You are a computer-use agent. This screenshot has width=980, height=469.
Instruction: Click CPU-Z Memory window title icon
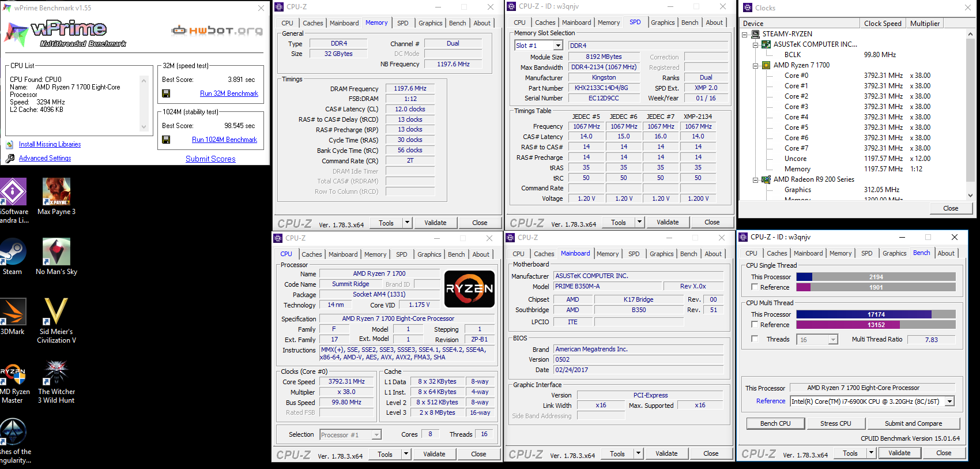pyautogui.click(x=279, y=7)
